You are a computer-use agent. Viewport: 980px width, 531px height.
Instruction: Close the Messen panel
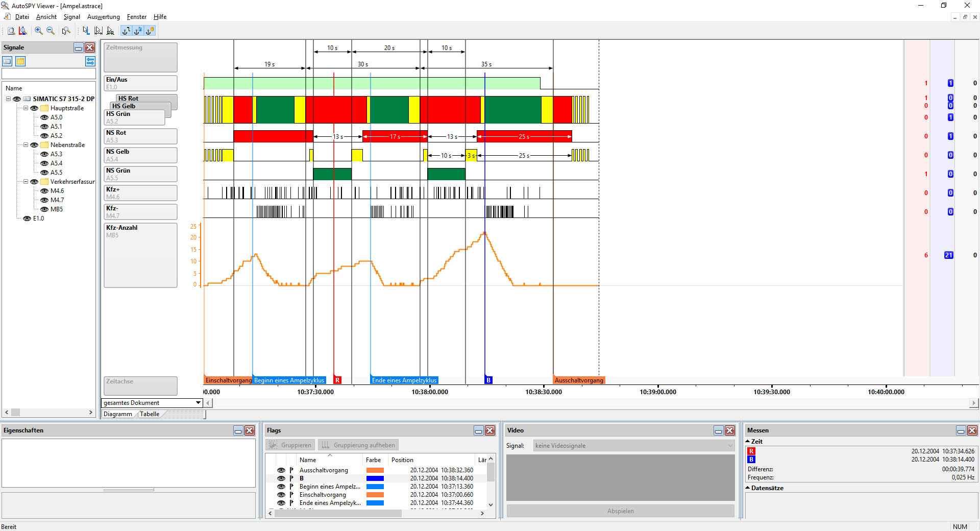coord(972,430)
